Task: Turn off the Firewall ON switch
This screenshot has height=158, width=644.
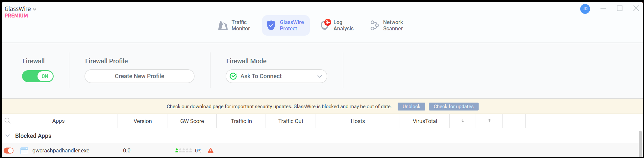Action: point(38,76)
